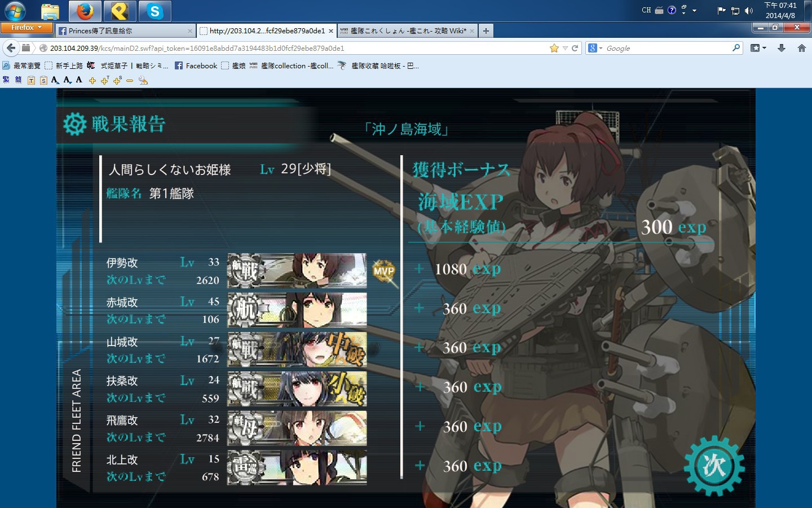This screenshot has width=812, height=508.
Task: Open the 艦隊collection bookmark
Action: 292,66
